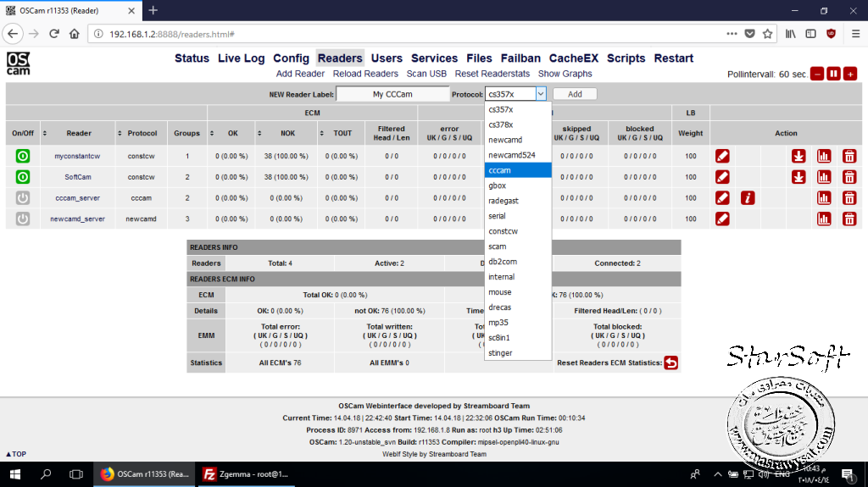Click Reset Readerstats link
The width and height of the screenshot is (868, 487).
tap(492, 74)
